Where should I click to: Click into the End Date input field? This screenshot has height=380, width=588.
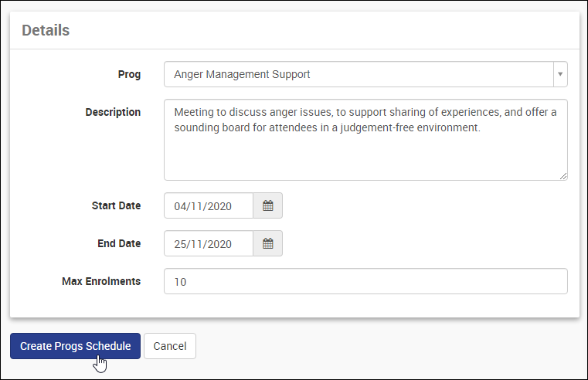[x=209, y=243]
